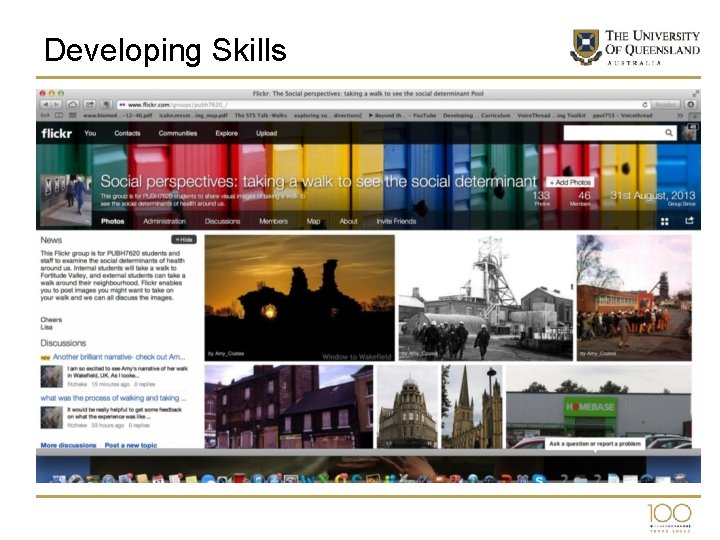Open the Top Sites grid icon
This screenshot has width=720, height=540.
pos(73,115)
